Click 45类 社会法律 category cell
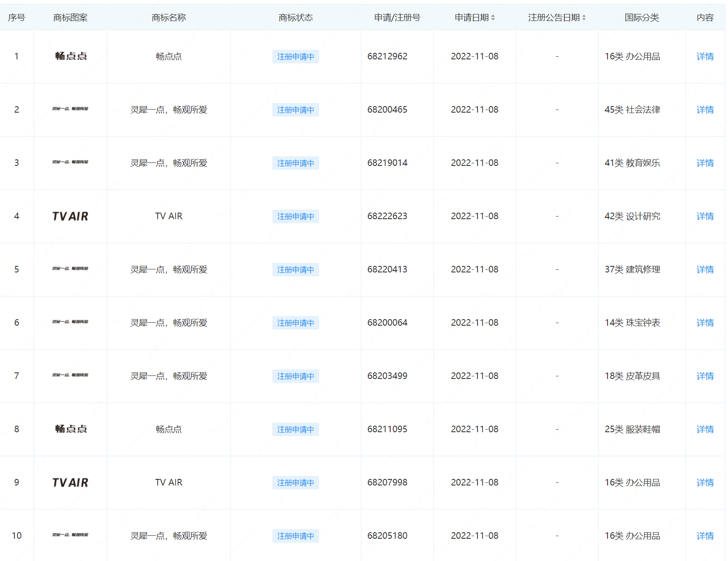 tap(632, 110)
